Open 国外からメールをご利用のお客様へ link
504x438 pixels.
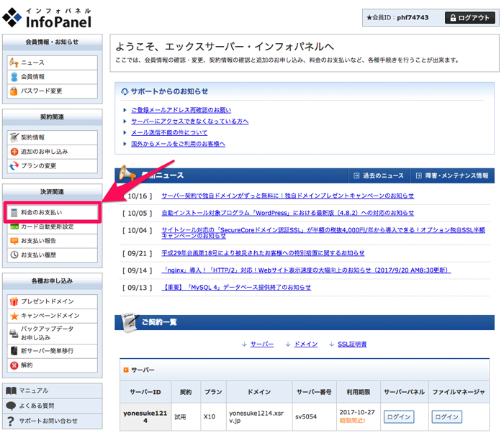[x=178, y=144]
